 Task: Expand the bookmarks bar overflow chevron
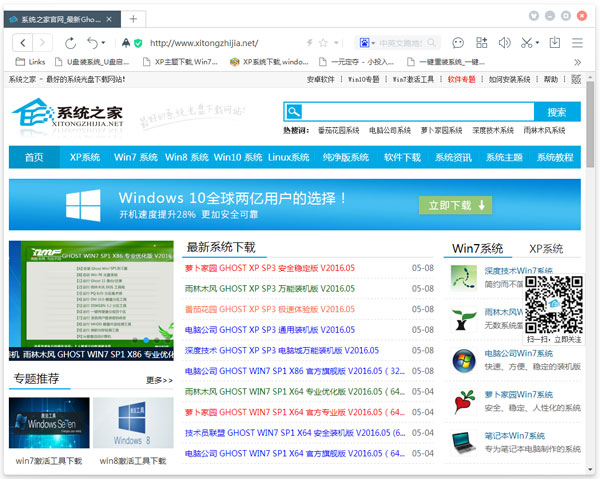[577, 62]
